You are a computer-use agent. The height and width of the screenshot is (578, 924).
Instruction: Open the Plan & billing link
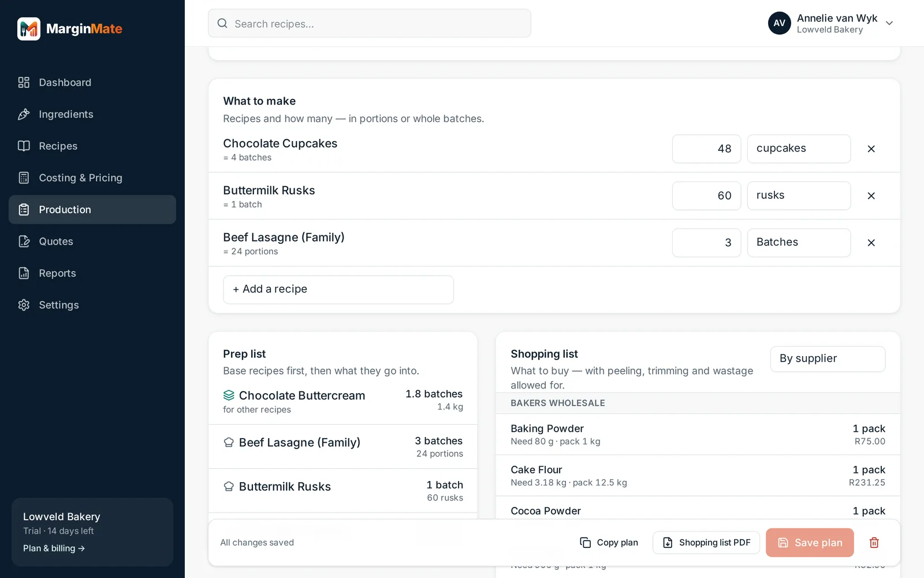(54, 549)
